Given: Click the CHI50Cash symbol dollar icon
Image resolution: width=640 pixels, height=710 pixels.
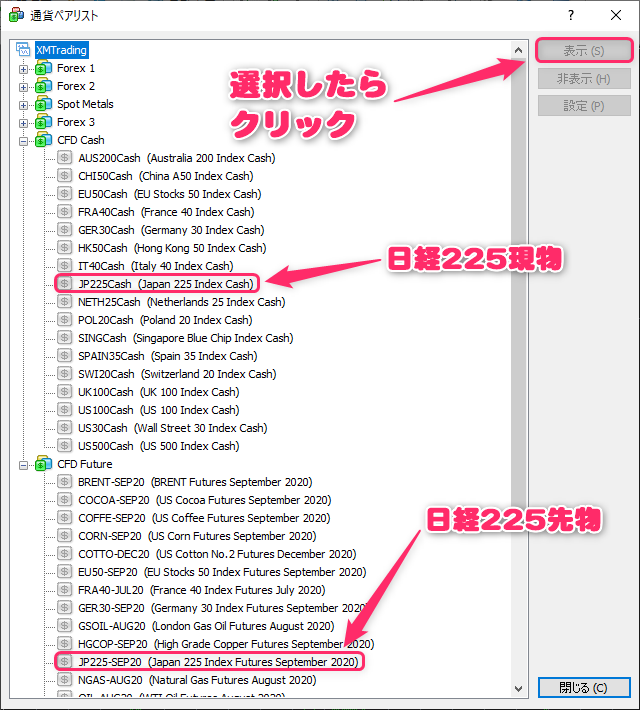Looking at the screenshot, I should pyautogui.click(x=65, y=176).
